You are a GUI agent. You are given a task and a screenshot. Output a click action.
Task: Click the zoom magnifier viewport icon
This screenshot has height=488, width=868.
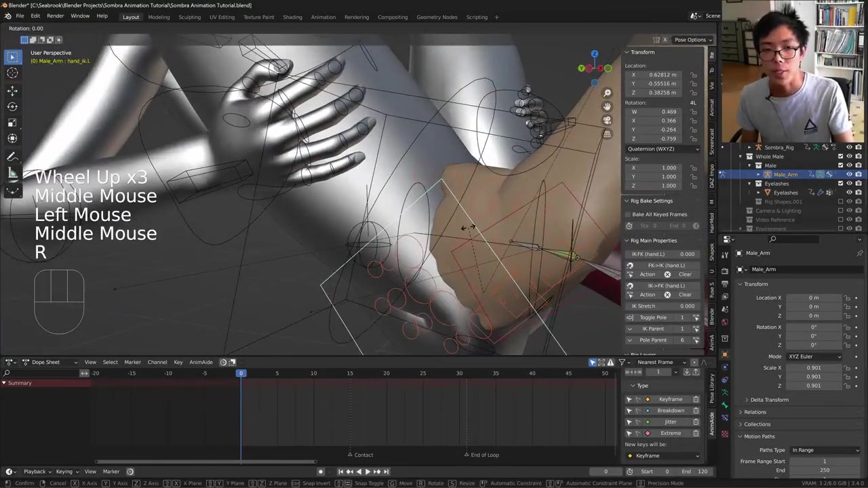(x=607, y=93)
